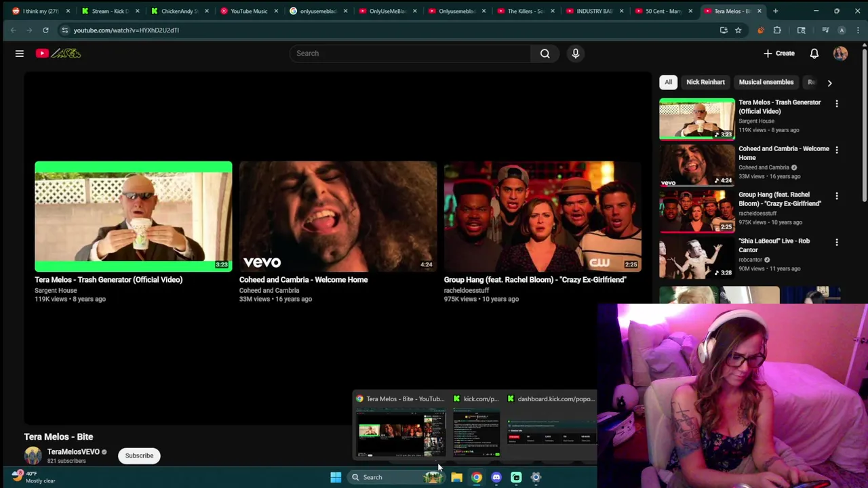
Task: Open gear-shaped app icon in taskbar
Action: coord(536,477)
